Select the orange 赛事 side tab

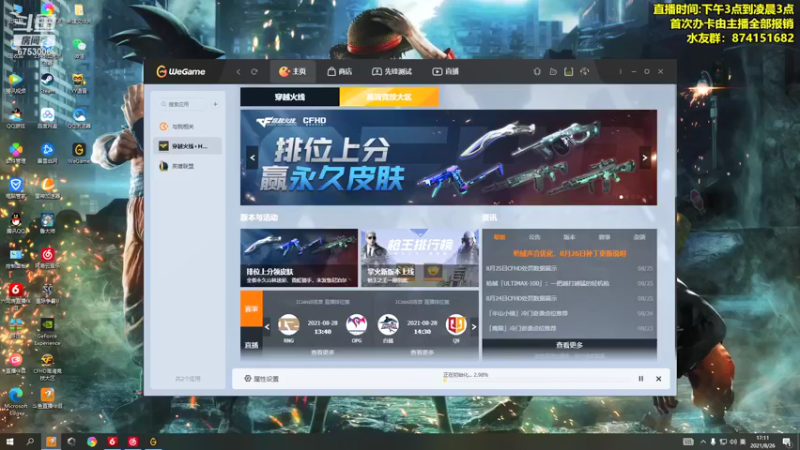[x=252, y=309]
